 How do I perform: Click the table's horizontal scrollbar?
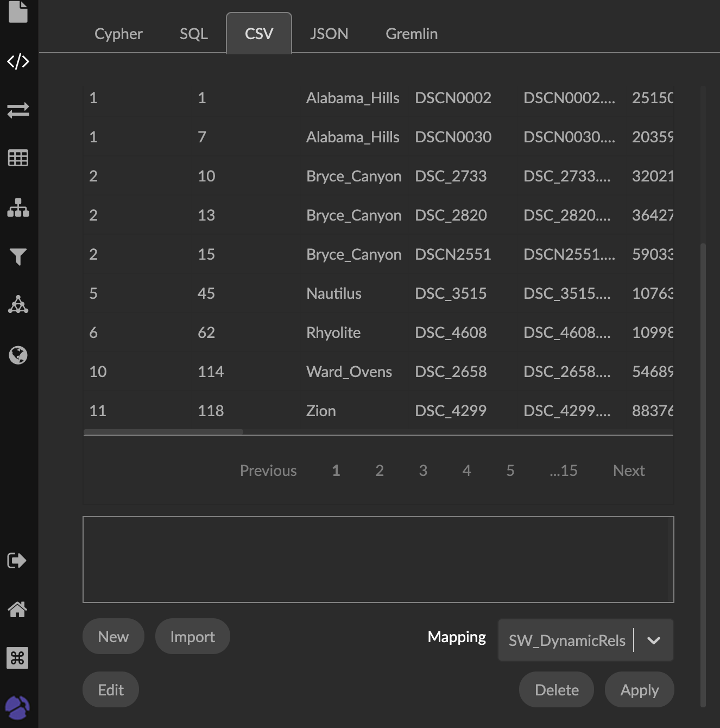tap(163, 432)
